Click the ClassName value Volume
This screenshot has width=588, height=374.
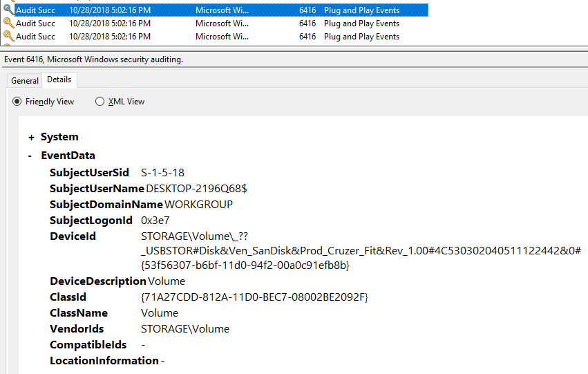pos(160,313)
